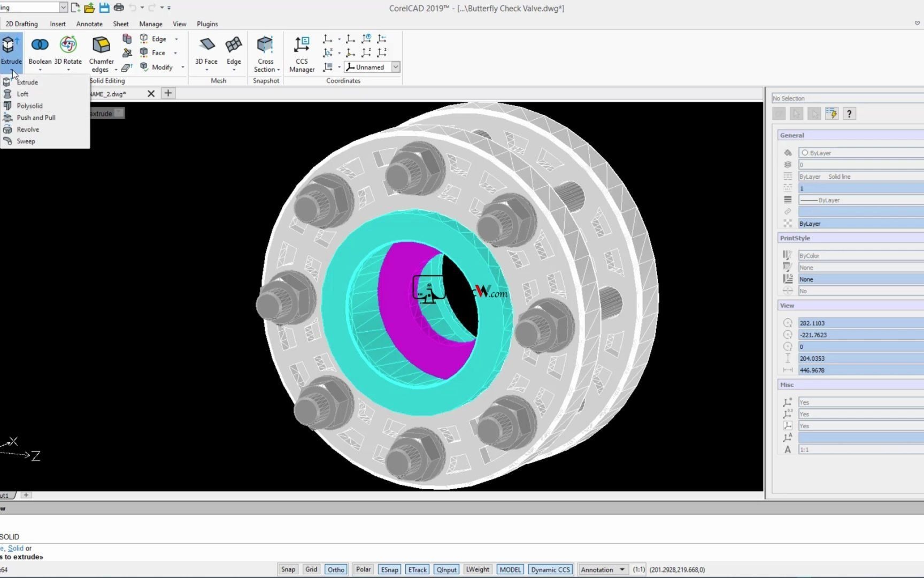This screenshot has height=578, width=924.
Task: Add a new drawing tab with the plus button
Action: tap(168, 93)
